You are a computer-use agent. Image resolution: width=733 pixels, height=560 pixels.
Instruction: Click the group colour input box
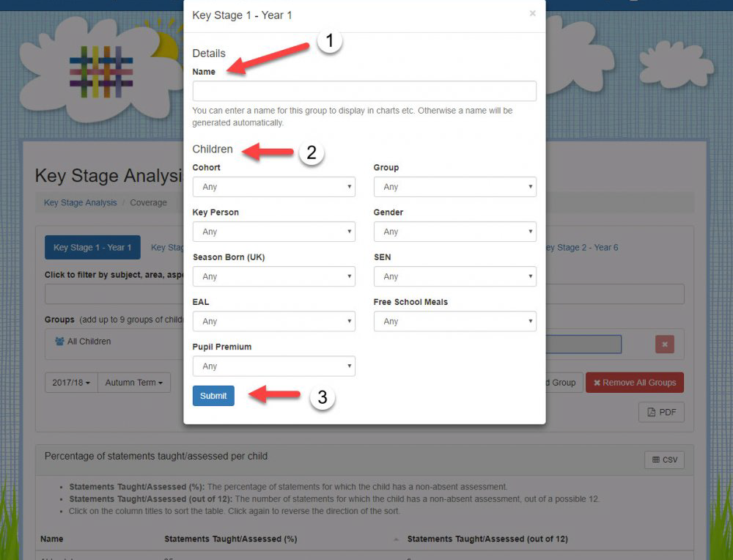583,345
